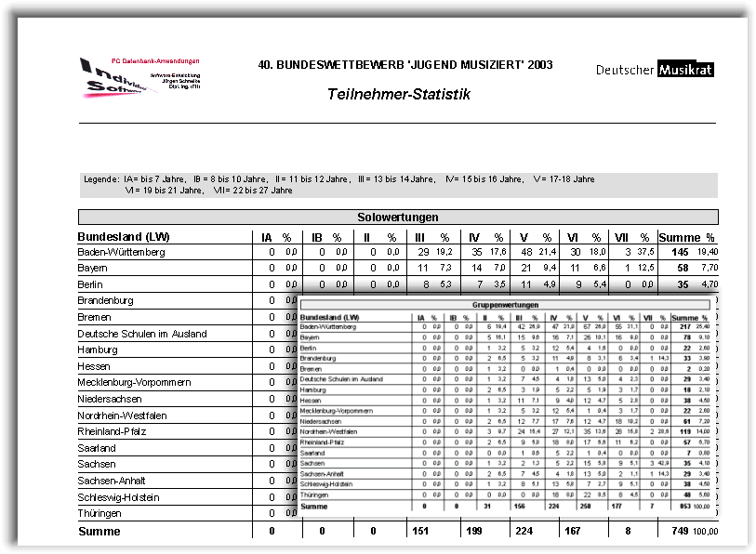756x554 pixels.
Task: Click the bold Summe row label at bottom
Action: click(x=99, y=532)
